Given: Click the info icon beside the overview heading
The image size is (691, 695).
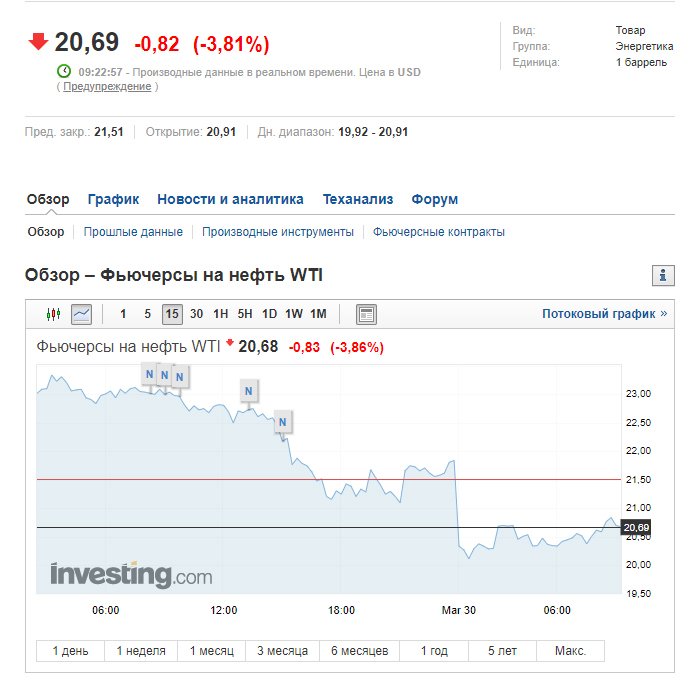Looking at the screenshot, I should point(663,275).
